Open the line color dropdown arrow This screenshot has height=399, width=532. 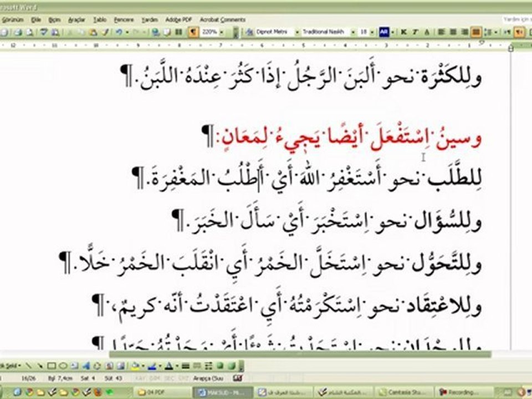[160, 366]
